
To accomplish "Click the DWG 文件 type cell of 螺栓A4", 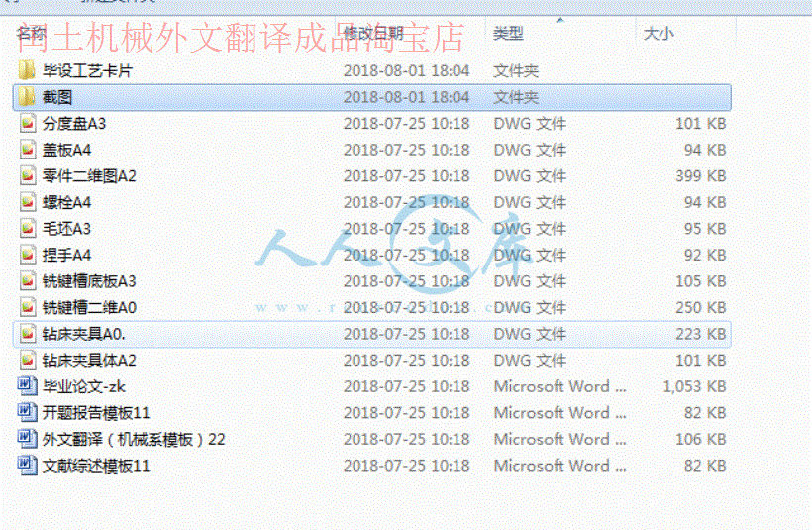I will (530, 202).
